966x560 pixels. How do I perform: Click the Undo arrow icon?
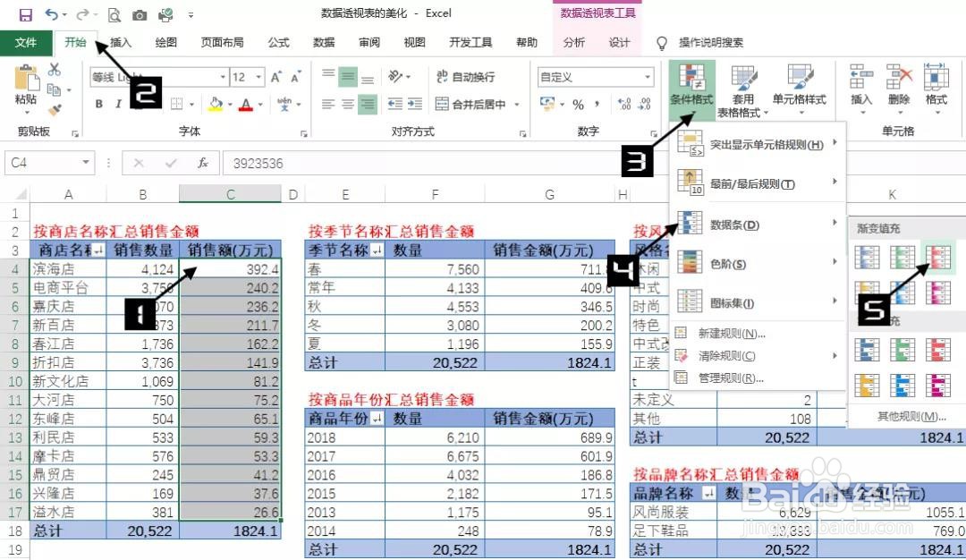point(52,14)
